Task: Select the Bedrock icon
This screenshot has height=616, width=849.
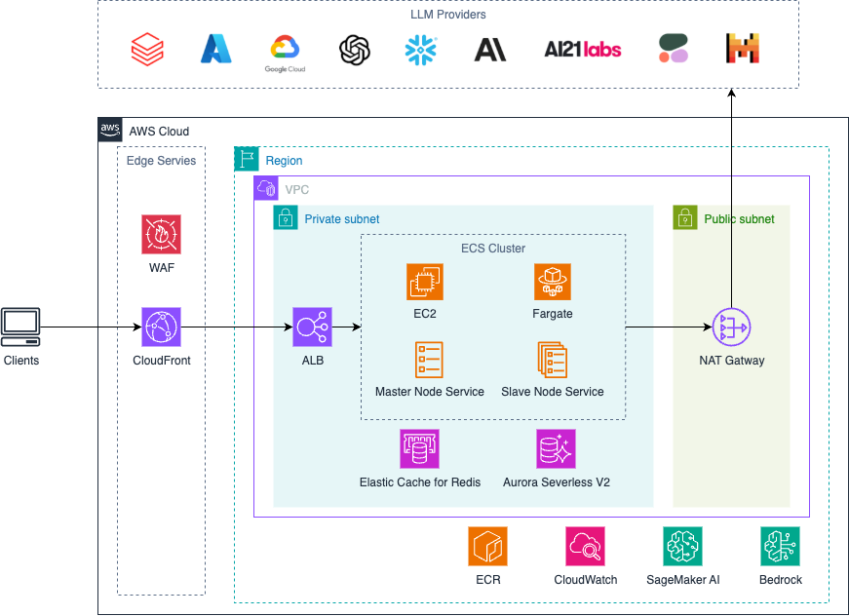Action: [x=780, y=547]
